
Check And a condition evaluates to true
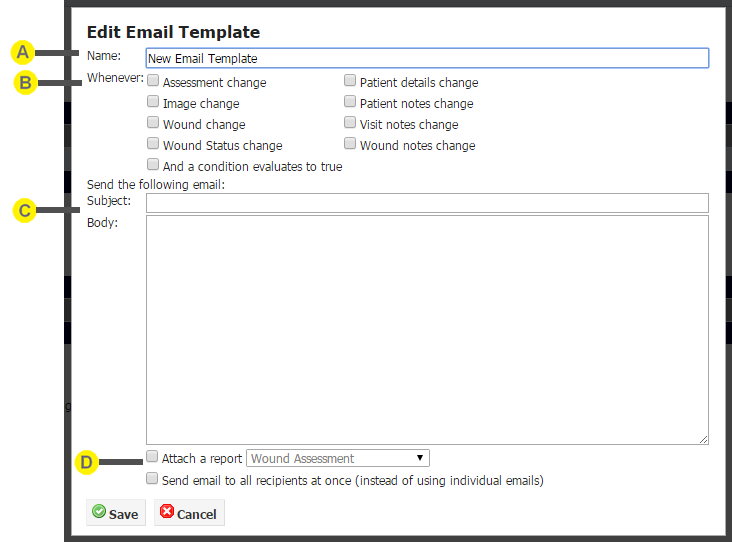point(153,164)
